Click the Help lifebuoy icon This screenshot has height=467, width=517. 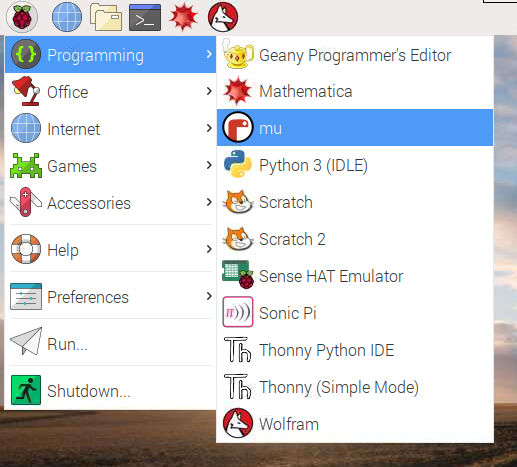tap(26, 249)
